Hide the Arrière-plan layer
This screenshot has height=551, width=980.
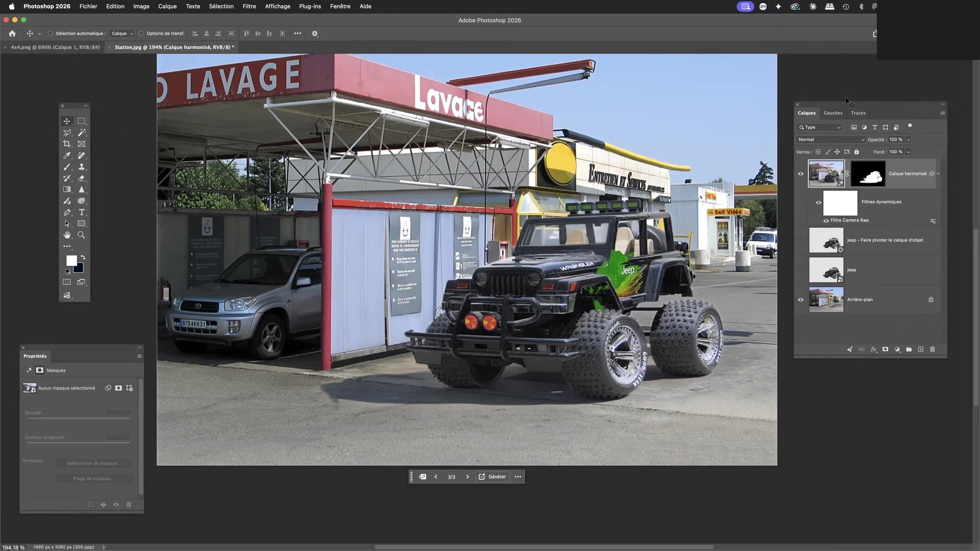pyautogui.click(x=801, y=299)
